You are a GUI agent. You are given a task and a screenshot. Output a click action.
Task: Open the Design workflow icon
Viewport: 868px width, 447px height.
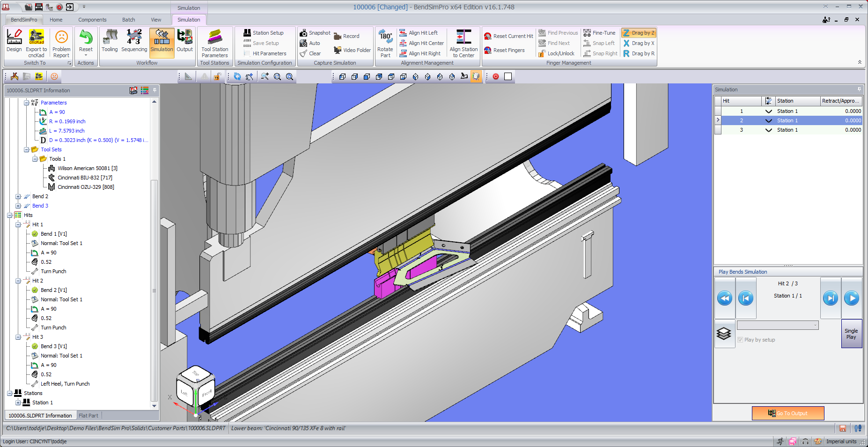pyautogui.click(x=14, y=41)
